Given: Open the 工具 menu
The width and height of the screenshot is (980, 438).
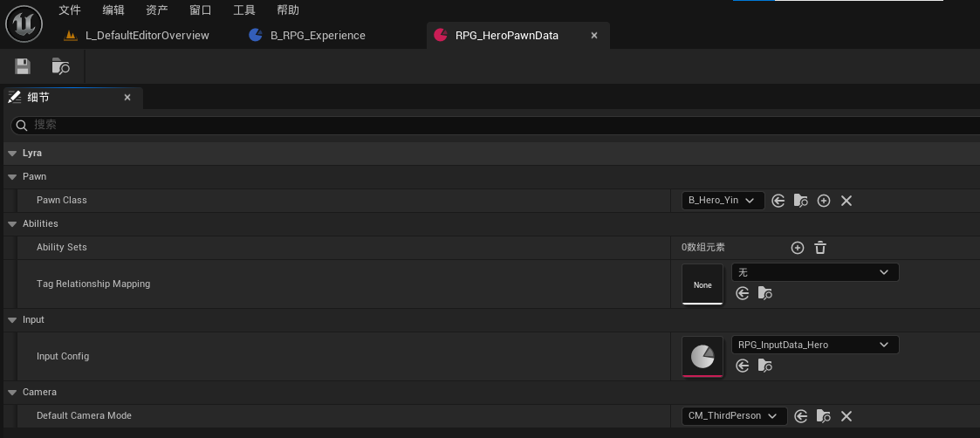Looking at the screenshot, I should click(243, 10).
